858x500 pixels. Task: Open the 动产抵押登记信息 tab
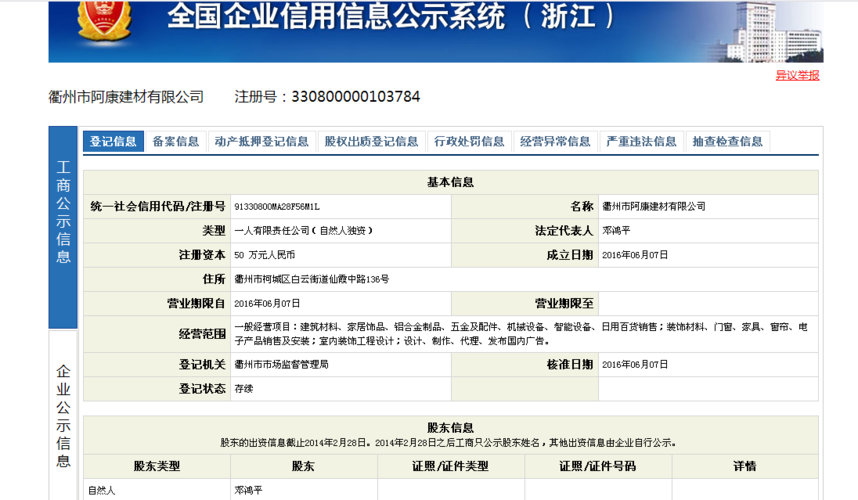coord(262,141)
